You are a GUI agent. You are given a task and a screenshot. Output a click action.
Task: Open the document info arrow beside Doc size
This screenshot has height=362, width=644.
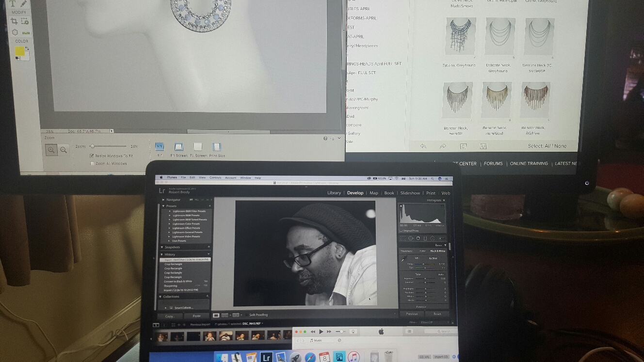pyautogui.click(x=112, y=131)
